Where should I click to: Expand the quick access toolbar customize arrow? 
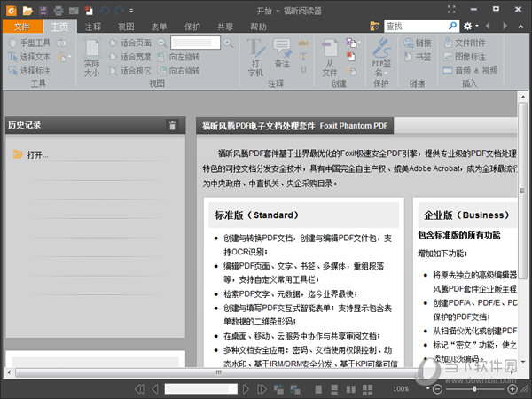[x=131, y=11]
